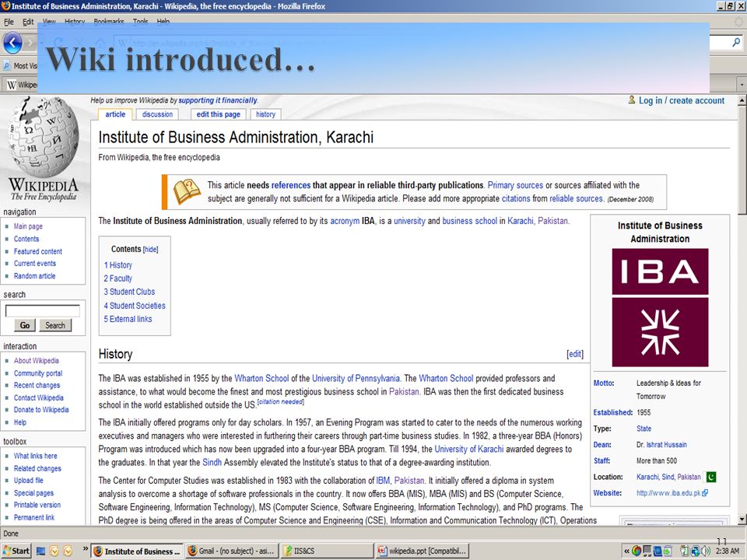
Task: Click the page scrollbar down arrow
Action: click(742, 519)
